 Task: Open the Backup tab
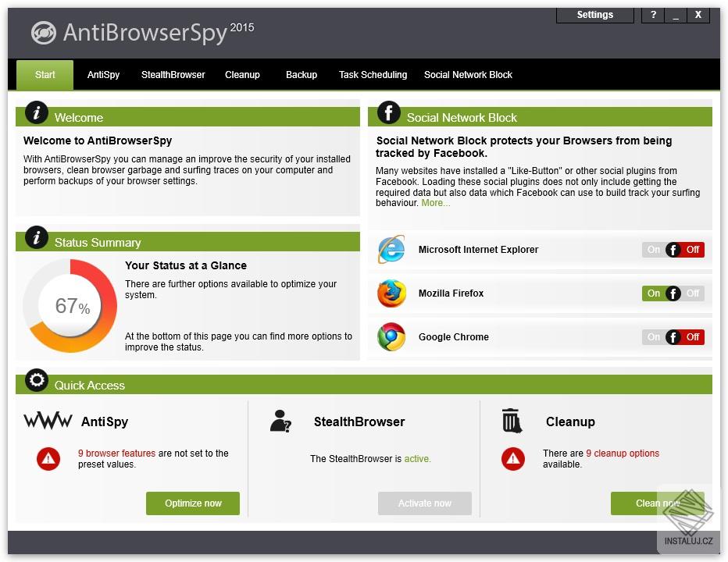click(302, 75)
